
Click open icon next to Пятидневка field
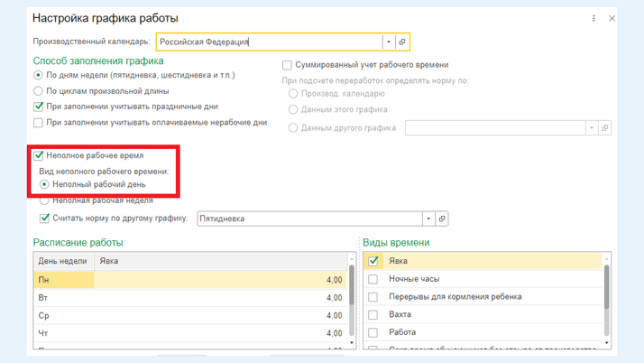pyautogui.click(x=442, y=219)
